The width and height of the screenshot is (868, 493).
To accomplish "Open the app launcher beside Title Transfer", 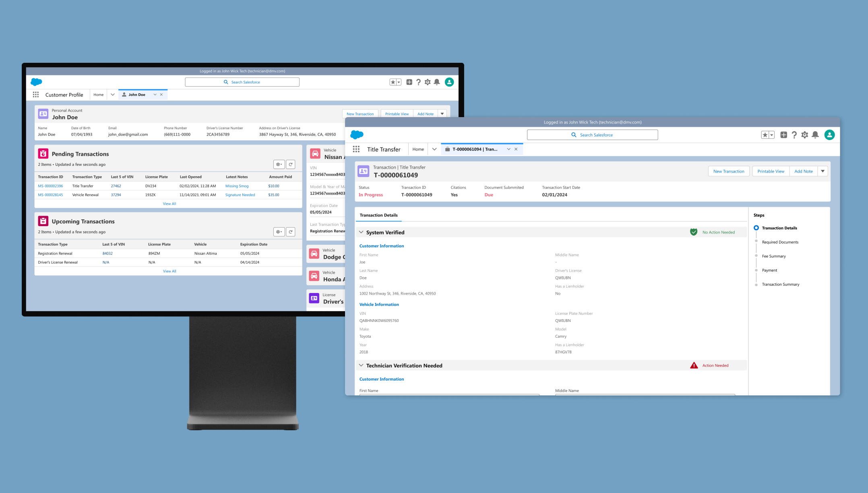I will pyautogui.click(x=356, y=149).
